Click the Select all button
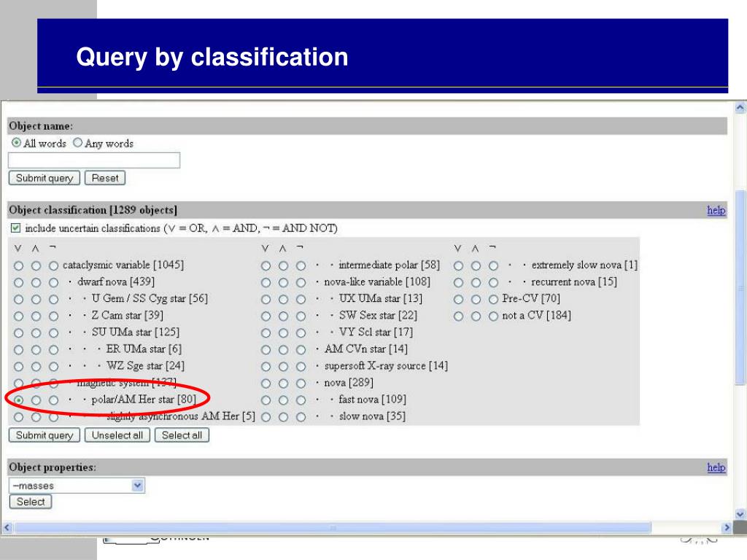The height and width of the screenshot is (560, 747). pyautogui.click(x=182, y=435)
